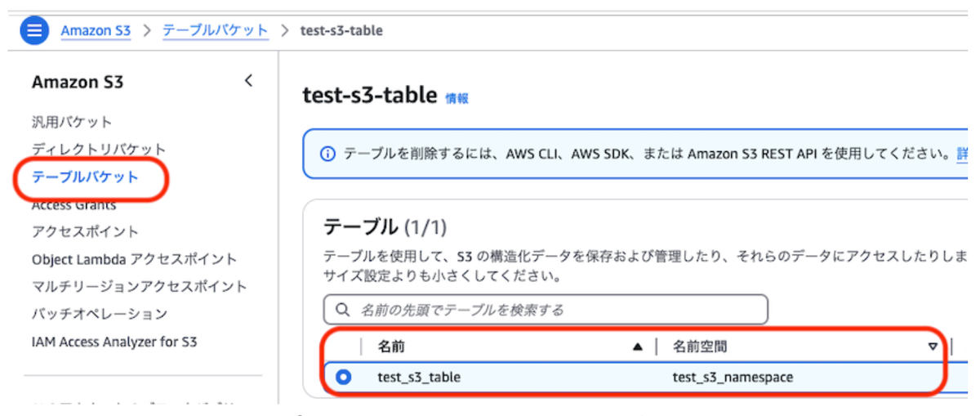This screenshot has height=416, width=980.
Task: Select the test_s3_table radio button
Action: tap(344, 377)
